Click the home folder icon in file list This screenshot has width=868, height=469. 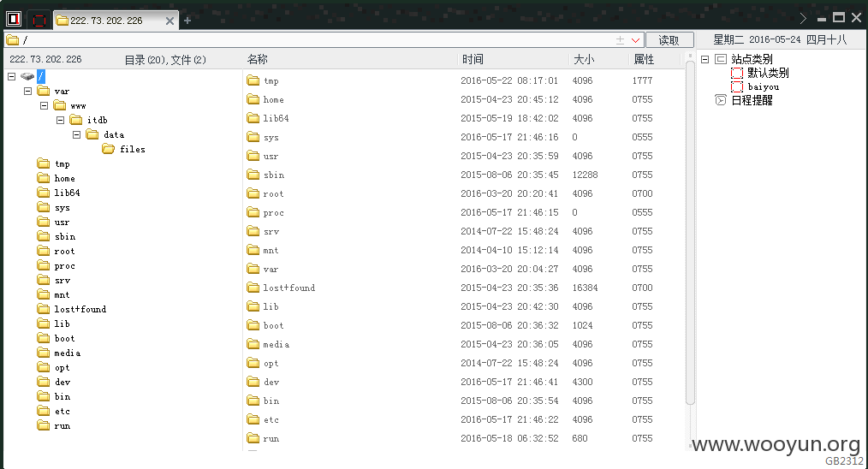253,99
